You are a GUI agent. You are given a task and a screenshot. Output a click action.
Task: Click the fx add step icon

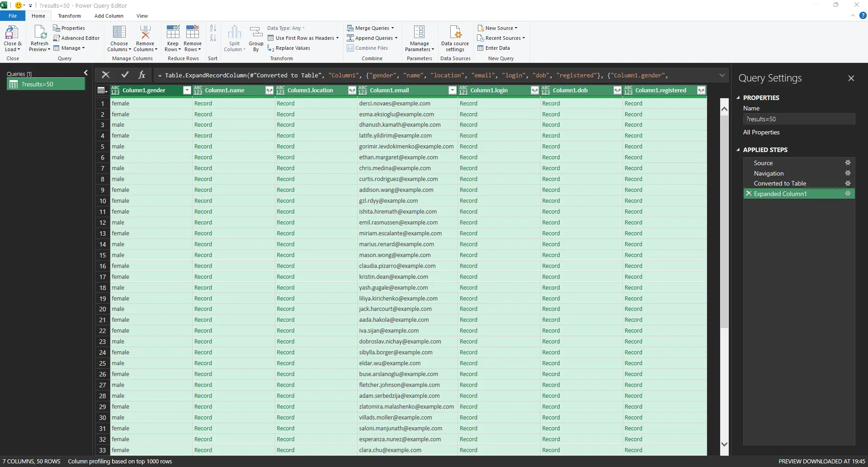tap(142, 75)
